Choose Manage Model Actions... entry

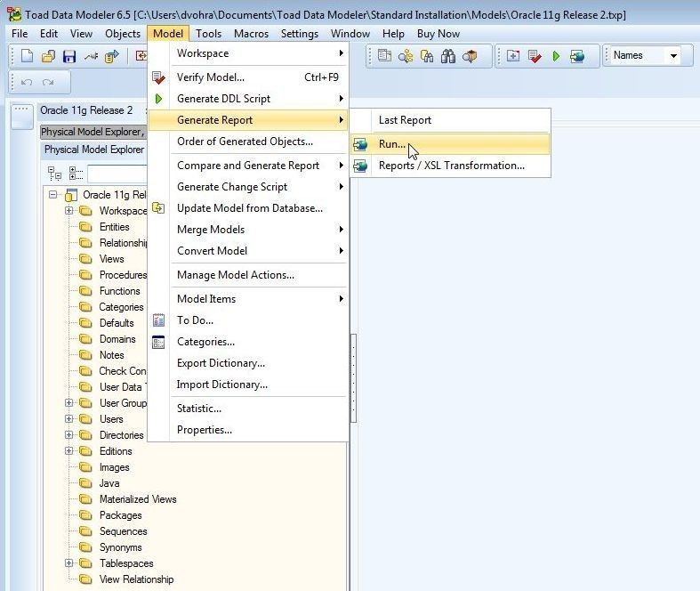click(x=248, y=275)
